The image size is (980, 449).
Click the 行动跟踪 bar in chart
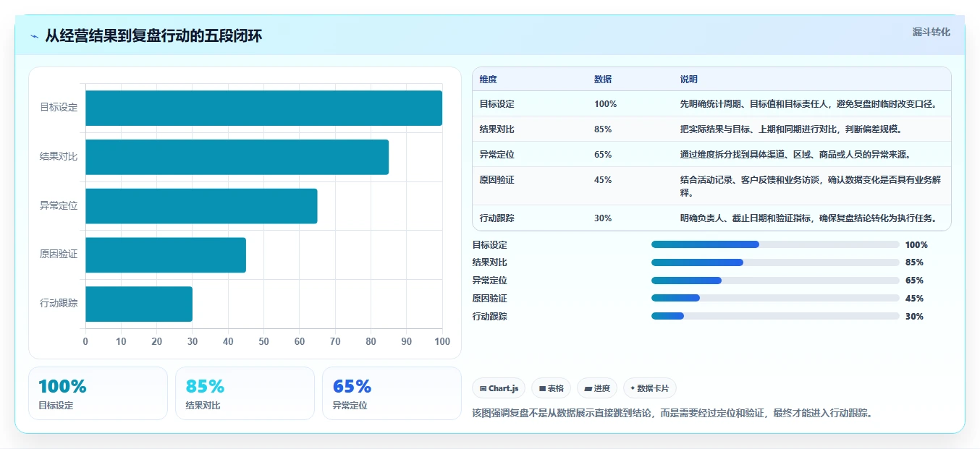point(139,304)
